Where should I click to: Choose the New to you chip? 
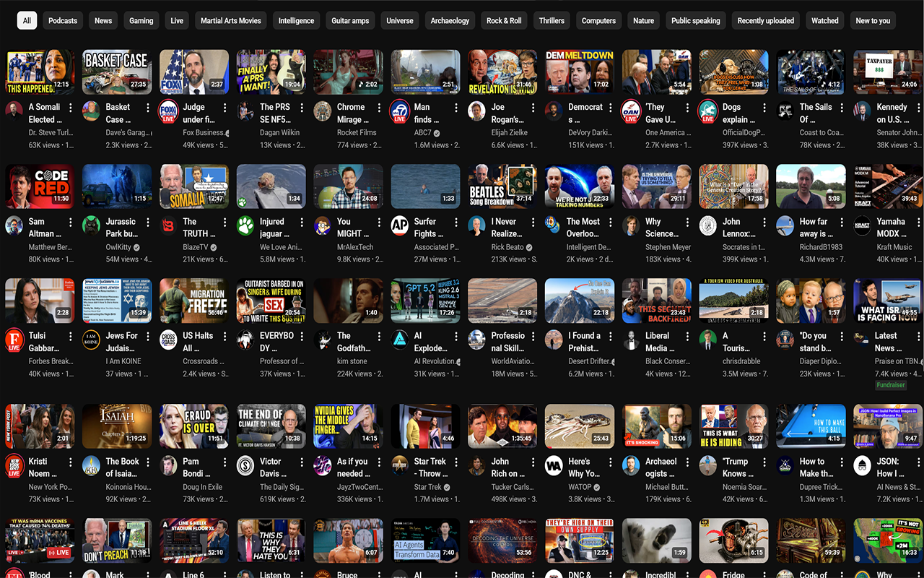coord(873,21)
